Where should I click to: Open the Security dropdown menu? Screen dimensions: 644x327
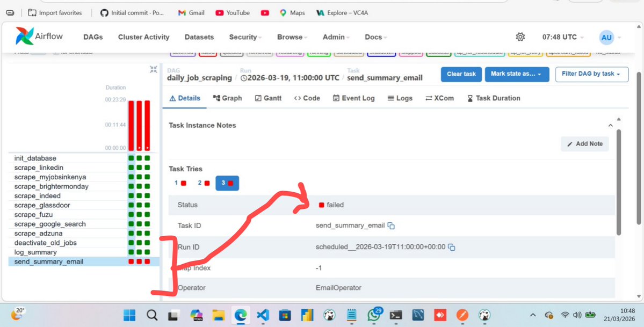(x=245, y=37)
